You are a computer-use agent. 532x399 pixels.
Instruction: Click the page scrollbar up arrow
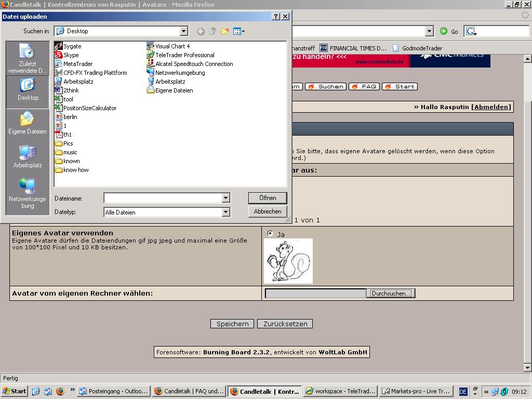pos(528,59)
